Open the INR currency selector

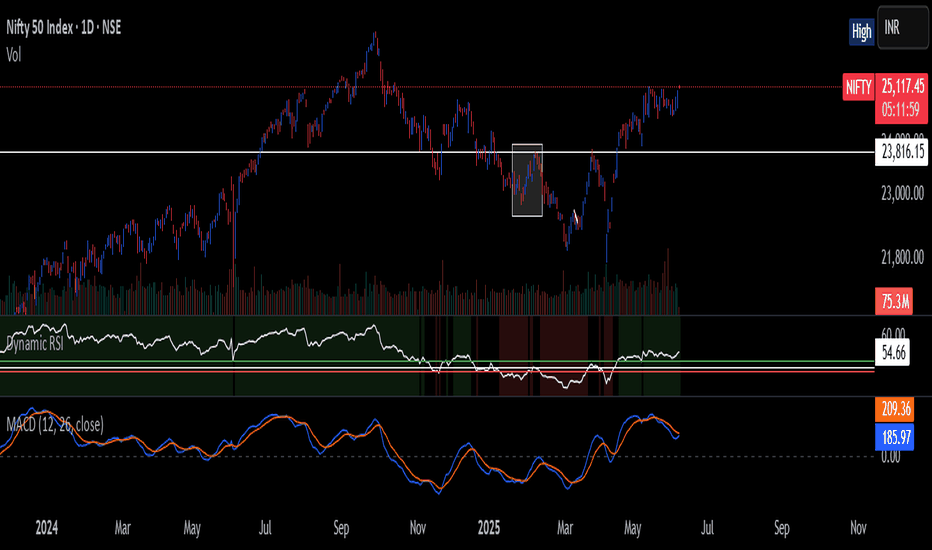[x=902, y=27]
